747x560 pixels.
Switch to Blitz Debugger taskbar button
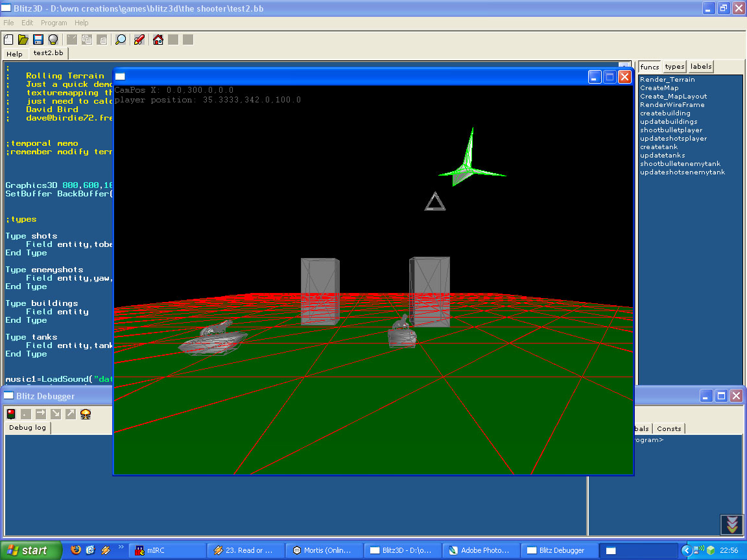[559, 550]
